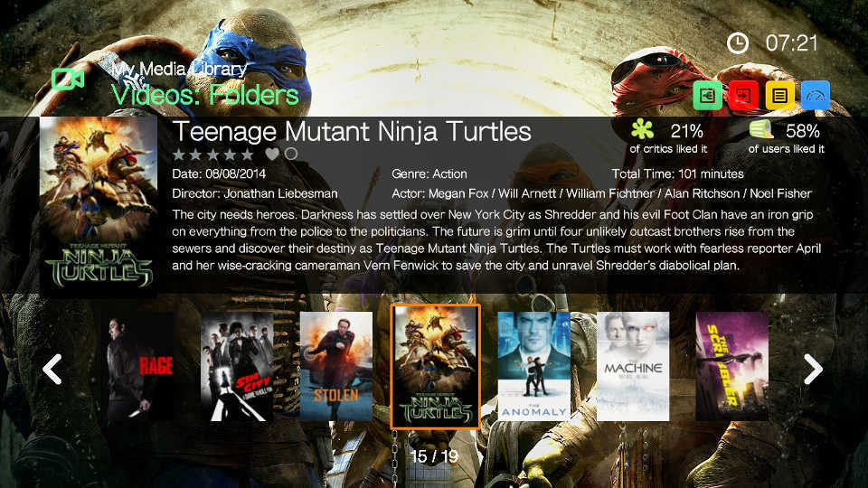Viewport: 868px width, 488px height.
Task: Select The Anomaly movie poster
Action: (533, 366)
